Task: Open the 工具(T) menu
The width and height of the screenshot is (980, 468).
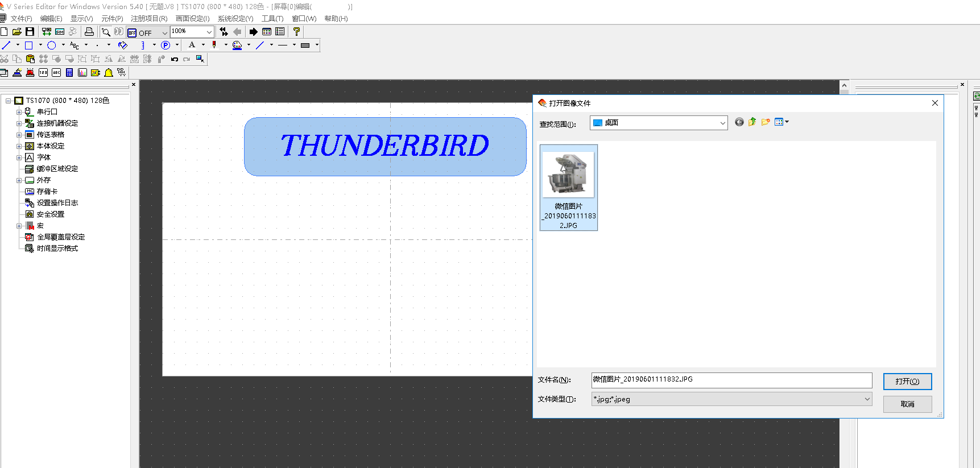Action: (x=272, y=19)
